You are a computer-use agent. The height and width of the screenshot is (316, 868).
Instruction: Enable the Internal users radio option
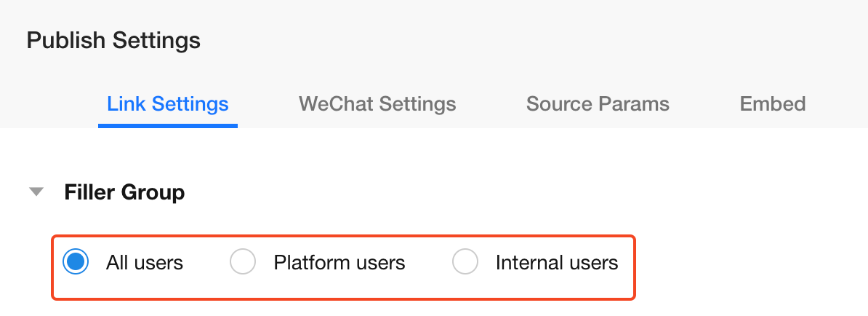(465, 262)
